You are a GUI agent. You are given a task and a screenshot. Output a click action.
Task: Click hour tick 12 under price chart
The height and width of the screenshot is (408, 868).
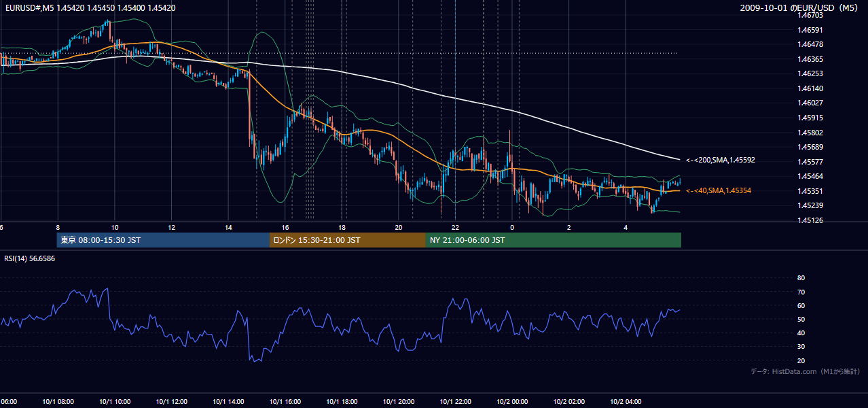point(171,227)
